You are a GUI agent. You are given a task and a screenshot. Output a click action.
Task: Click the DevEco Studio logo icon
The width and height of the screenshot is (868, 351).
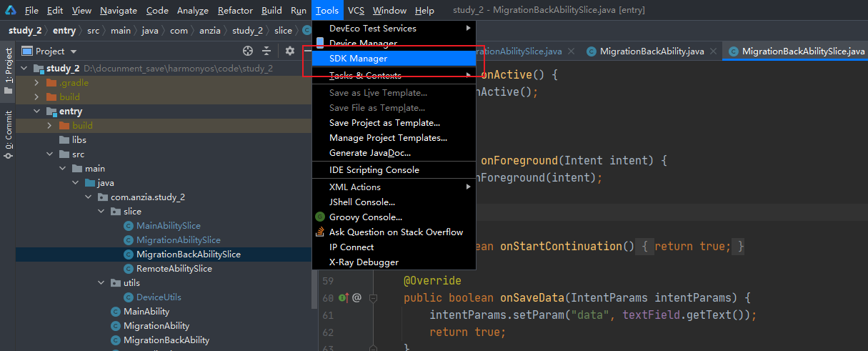[10, 10]
